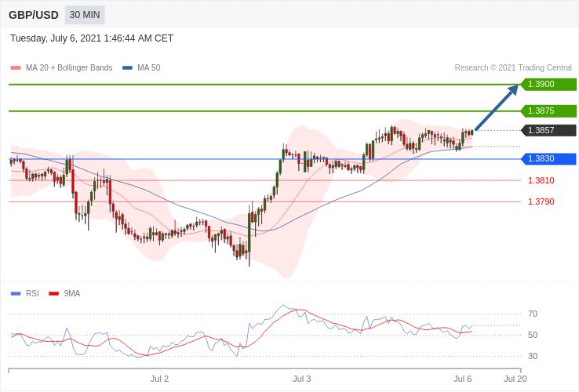Click the blue RSI legend swatch
Viewport: 579px width, 392px height.
(16, 294)
